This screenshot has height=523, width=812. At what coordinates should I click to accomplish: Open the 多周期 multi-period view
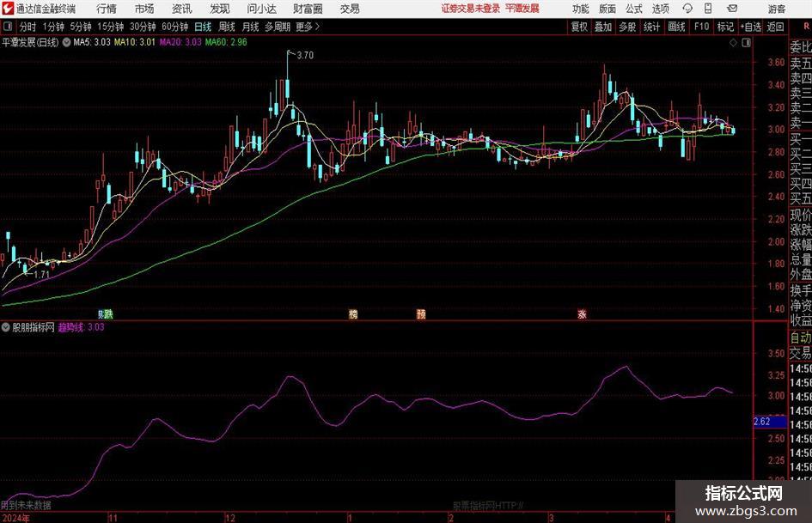coord(277,27)
